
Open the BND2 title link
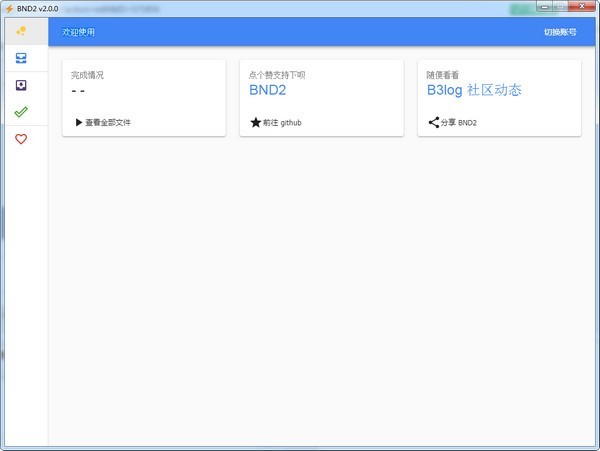267,90
